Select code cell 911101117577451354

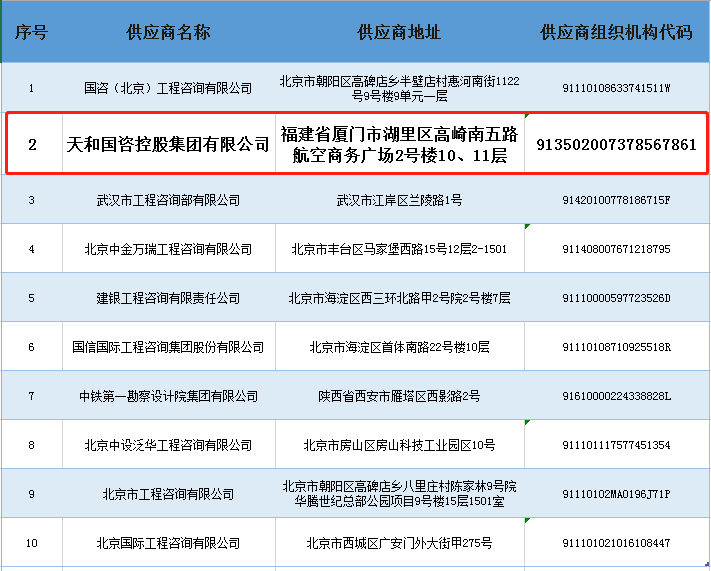617,445
